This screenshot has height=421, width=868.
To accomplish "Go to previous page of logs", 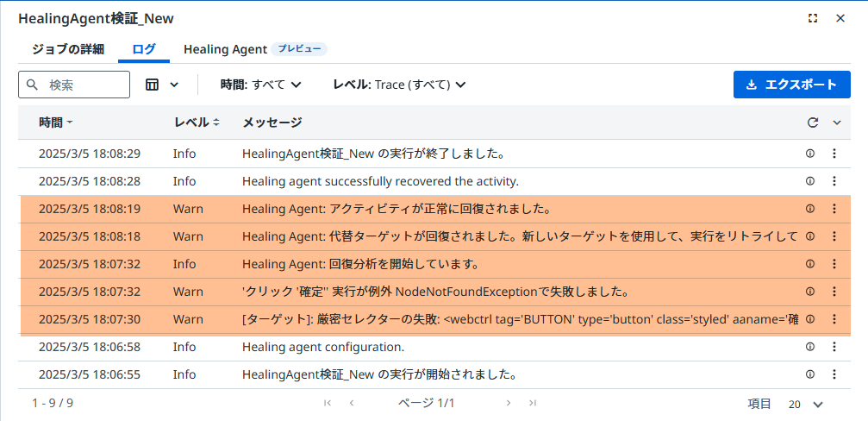I will coord(352,403).
